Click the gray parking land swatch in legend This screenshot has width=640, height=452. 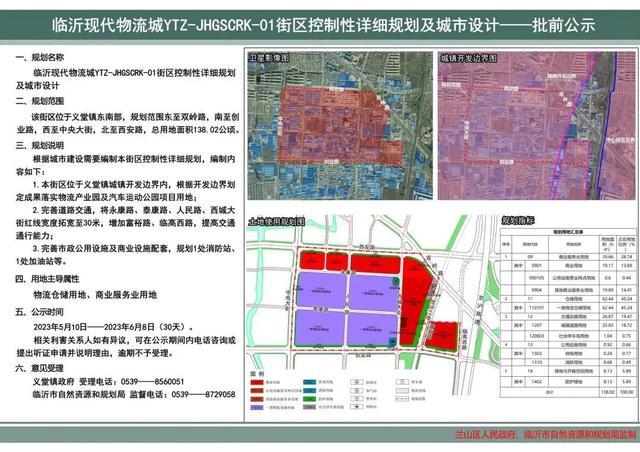[309, 407]
